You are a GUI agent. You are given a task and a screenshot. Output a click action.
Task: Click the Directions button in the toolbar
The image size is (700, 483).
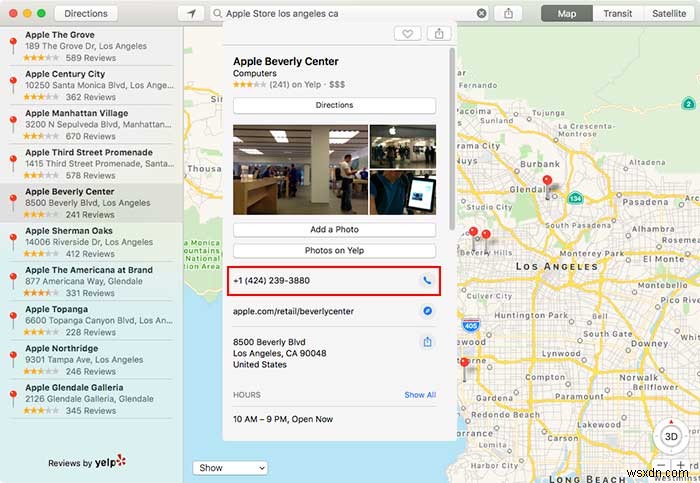[x=86, y=13]
